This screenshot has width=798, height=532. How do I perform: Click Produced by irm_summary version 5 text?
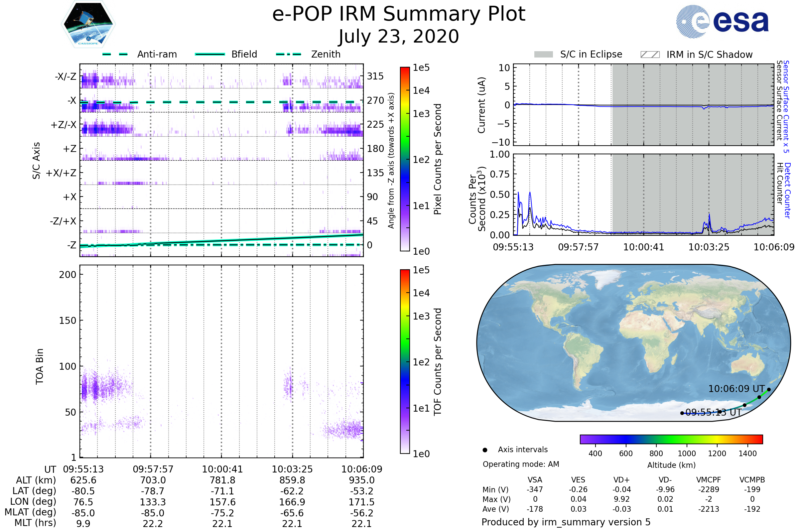coord(566,522)
